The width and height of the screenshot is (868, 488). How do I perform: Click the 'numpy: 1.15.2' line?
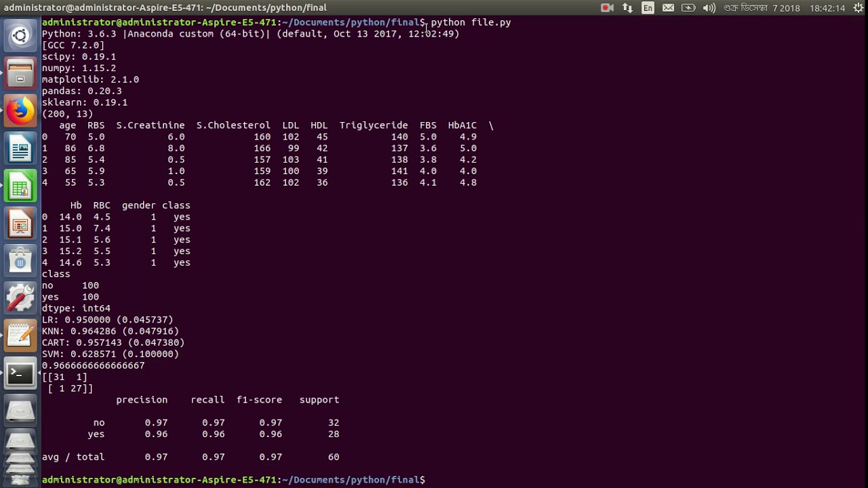tap(79, 68)
